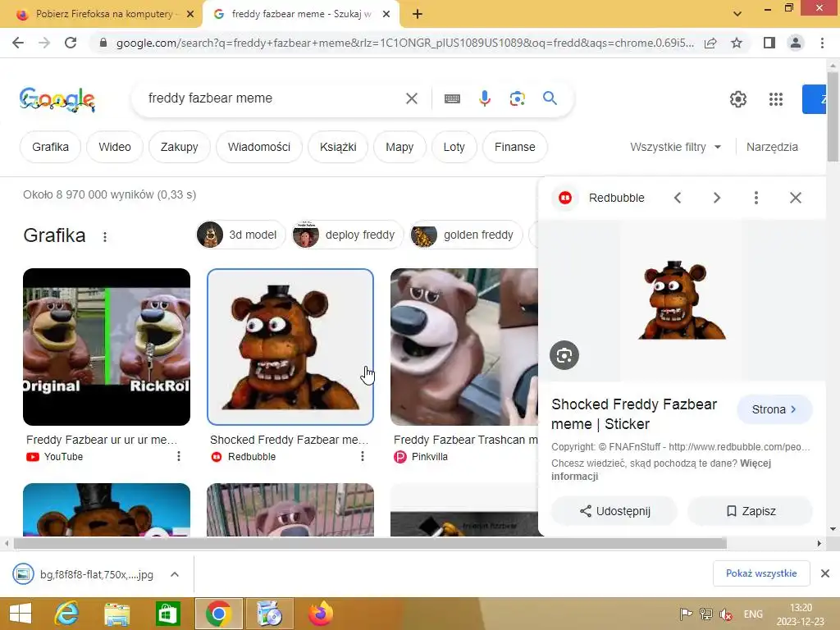840x630 pixels.
Task: Click the vertical page scrollbar
Action: pyautogui.click(x=832, y=116)
